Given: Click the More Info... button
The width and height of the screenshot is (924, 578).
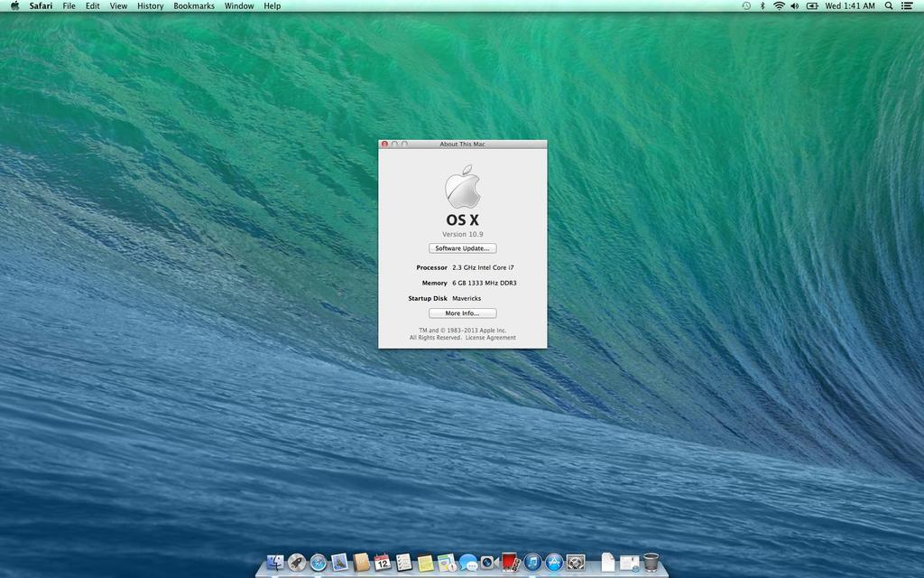Looking at the screenshot, I should (463, 313).
